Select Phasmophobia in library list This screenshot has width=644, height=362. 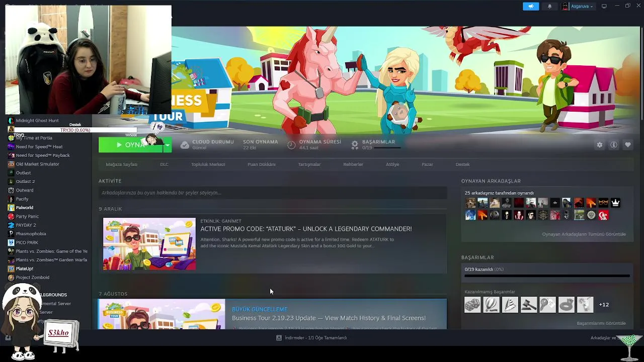[x=31, y=234]
